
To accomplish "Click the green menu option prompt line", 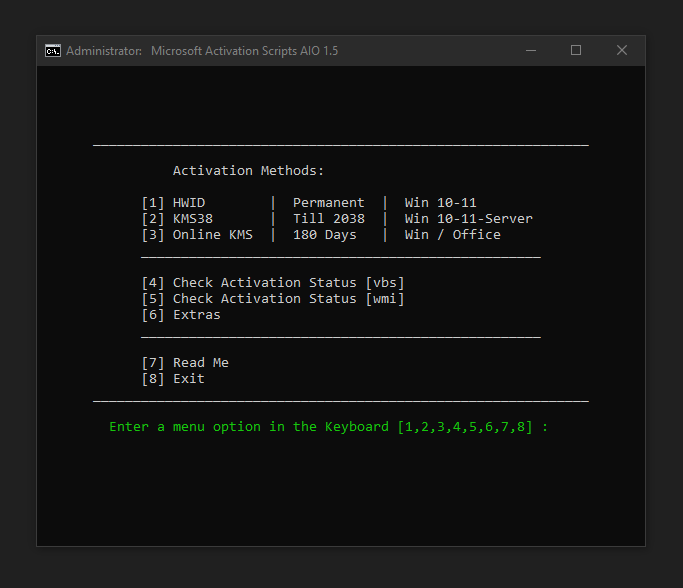I will click(328, 427).
